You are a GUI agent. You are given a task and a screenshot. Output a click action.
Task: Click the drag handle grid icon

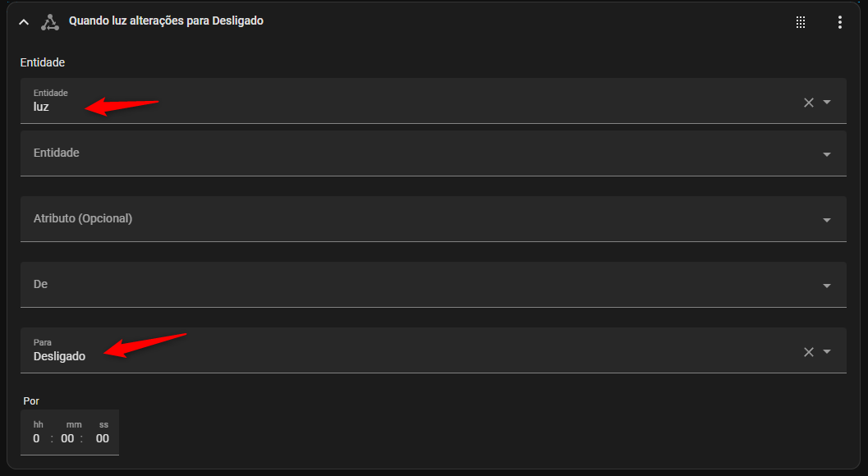[x=801, y=22]
